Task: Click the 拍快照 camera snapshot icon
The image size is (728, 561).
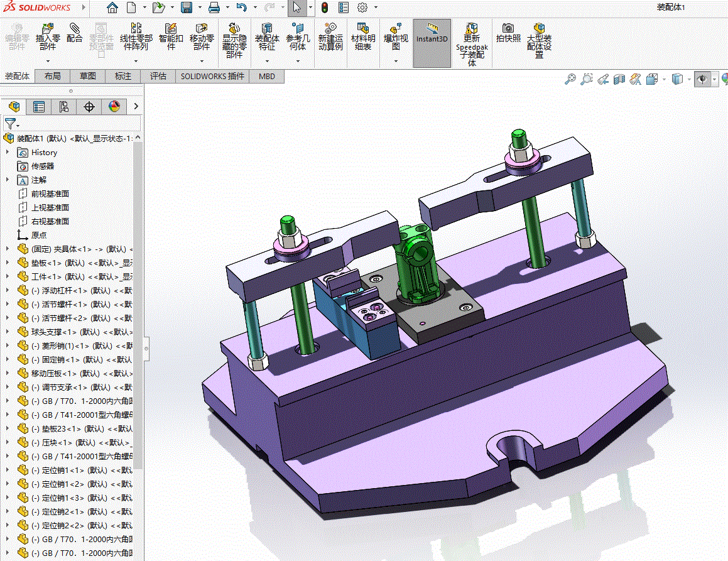Action: coord(508,29)
